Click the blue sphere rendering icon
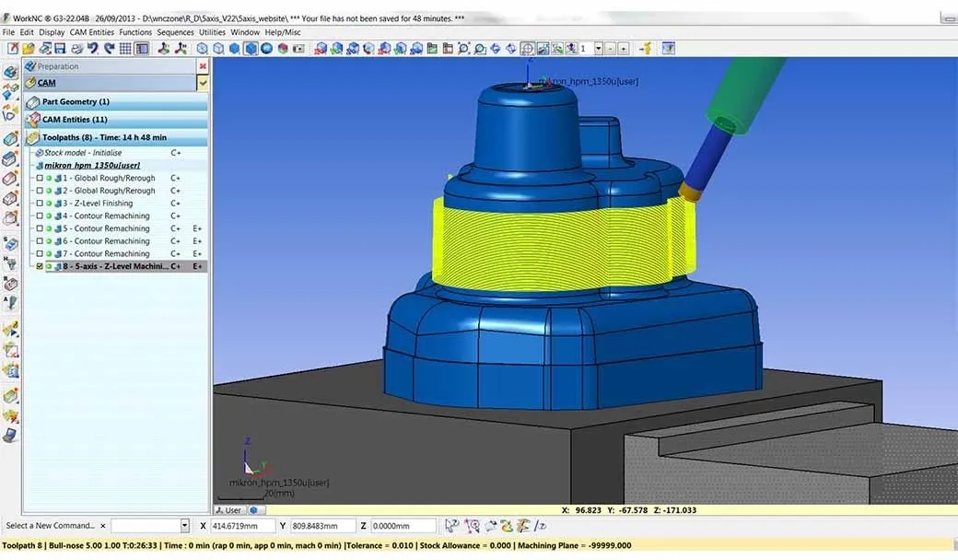Screen dimensions: 958x560 (x=266, y=48)
